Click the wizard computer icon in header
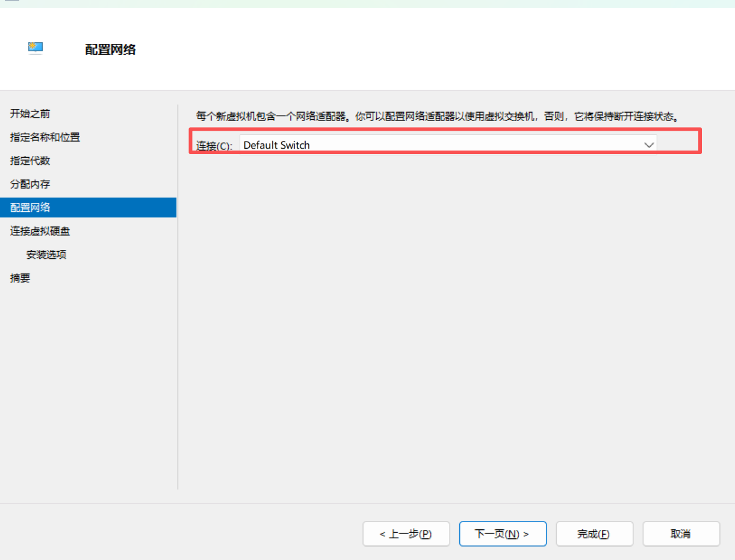Image resolution: width=735 pixels, height=560 pixels. 36,48
